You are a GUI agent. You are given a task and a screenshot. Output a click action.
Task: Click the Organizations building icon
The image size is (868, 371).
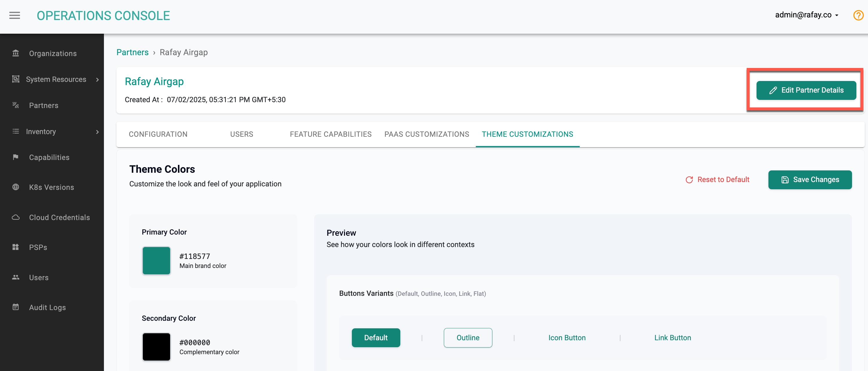(x=15, y=53)
